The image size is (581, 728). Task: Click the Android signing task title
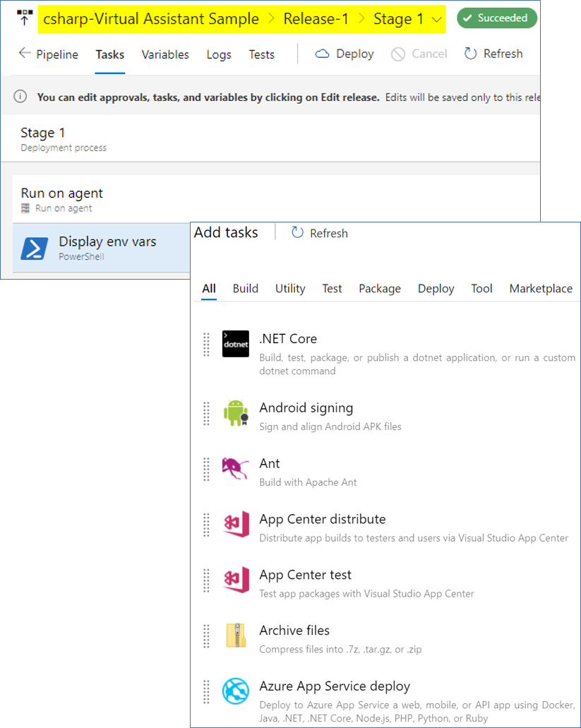click(306, 407)
